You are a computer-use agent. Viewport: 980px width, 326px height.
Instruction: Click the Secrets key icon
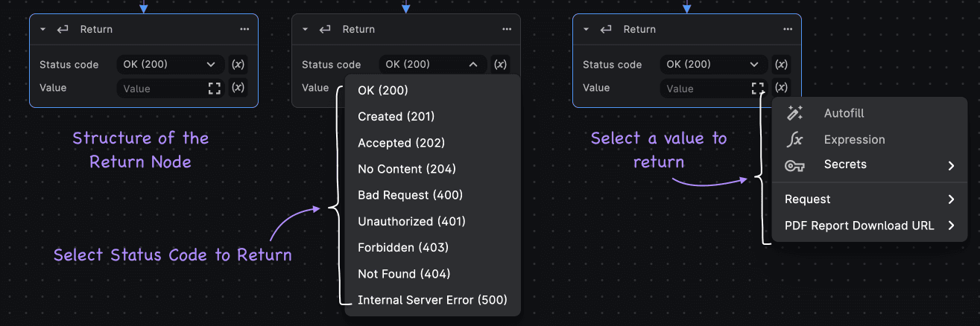tap(794, 165)
